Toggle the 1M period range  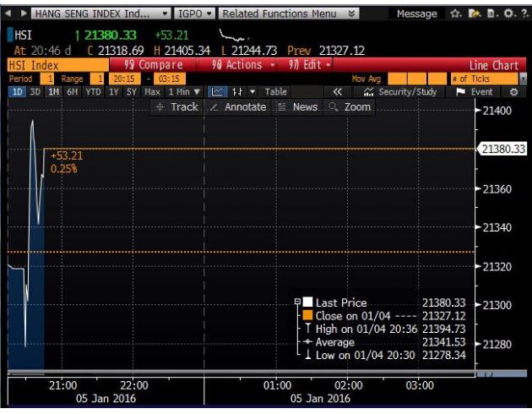click(53, 91)
